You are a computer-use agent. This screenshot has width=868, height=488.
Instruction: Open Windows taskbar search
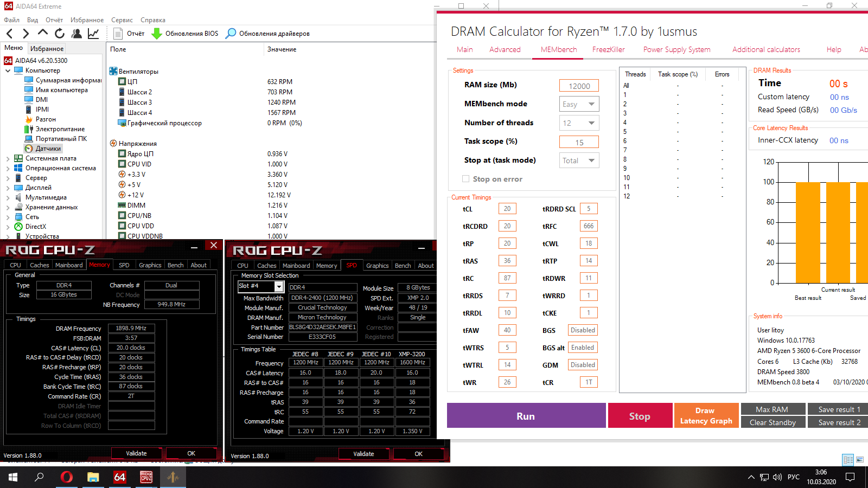coord(39,477)
